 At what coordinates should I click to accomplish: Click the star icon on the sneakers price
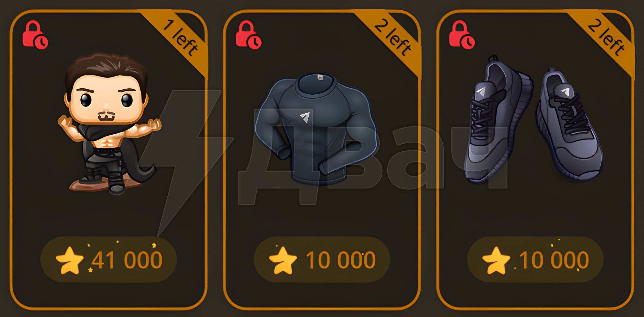click(496, 260)
